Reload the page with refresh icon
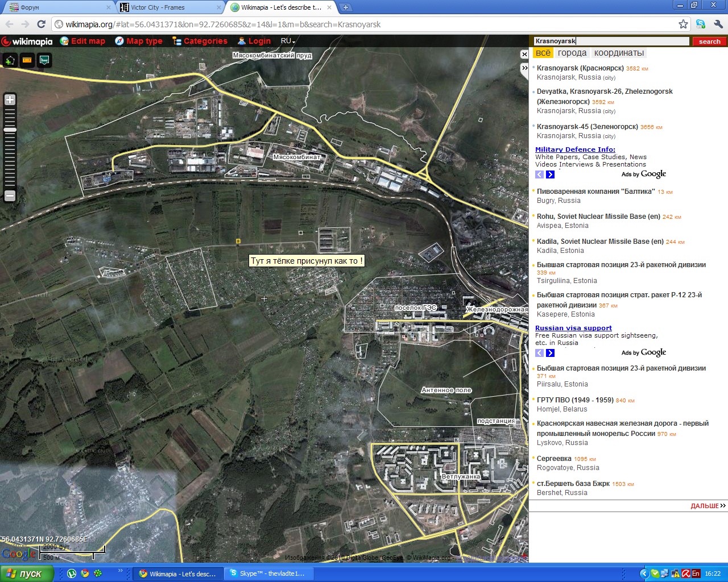728x582 pixels. (41, 24)
